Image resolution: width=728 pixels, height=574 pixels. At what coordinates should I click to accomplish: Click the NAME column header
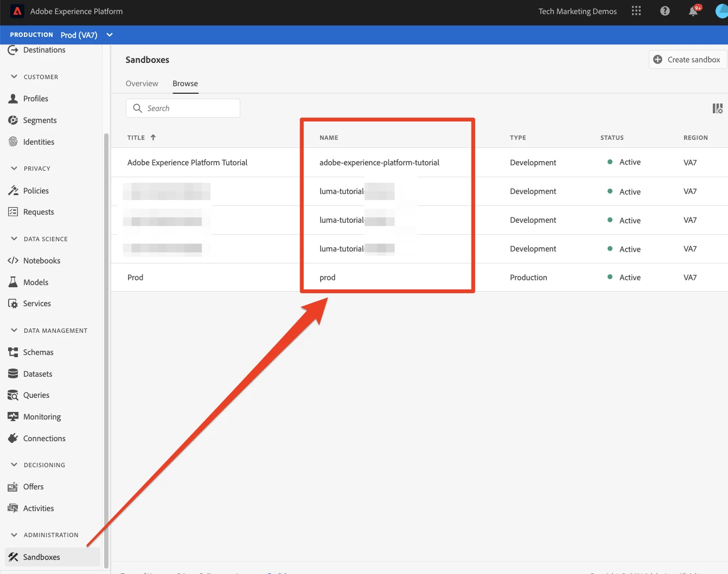329,138
